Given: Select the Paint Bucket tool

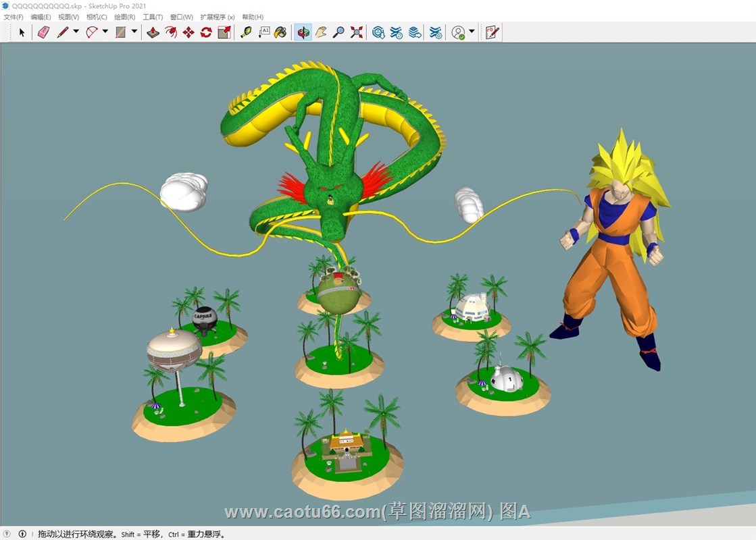Looking at the screenshot, I should pos(280,33).
